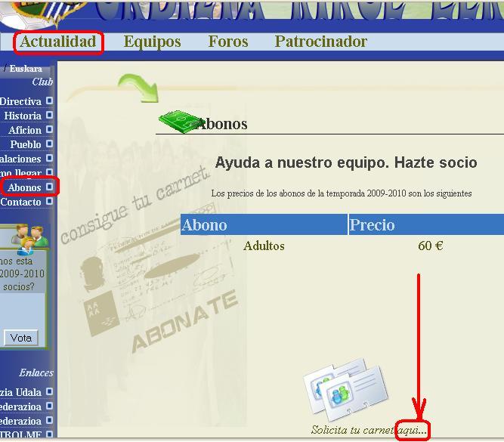Click the curved green arrow icon

tap(140, 86)
